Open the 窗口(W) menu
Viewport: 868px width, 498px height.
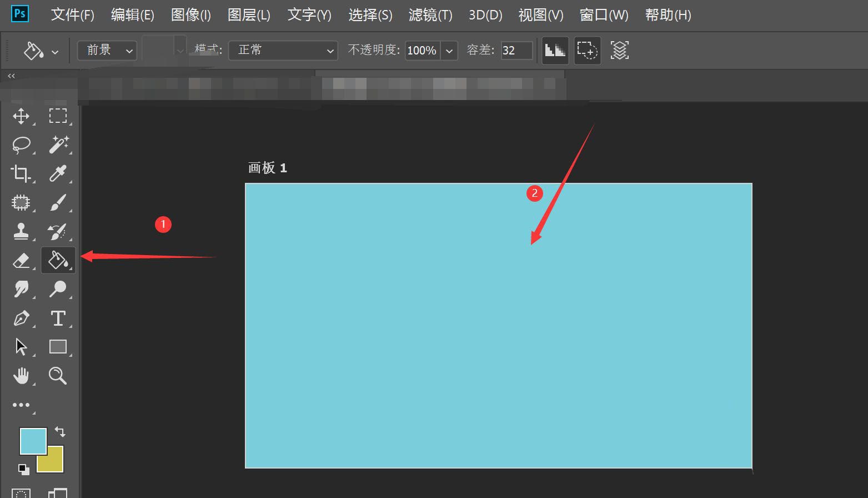click(x=604, y=15)
